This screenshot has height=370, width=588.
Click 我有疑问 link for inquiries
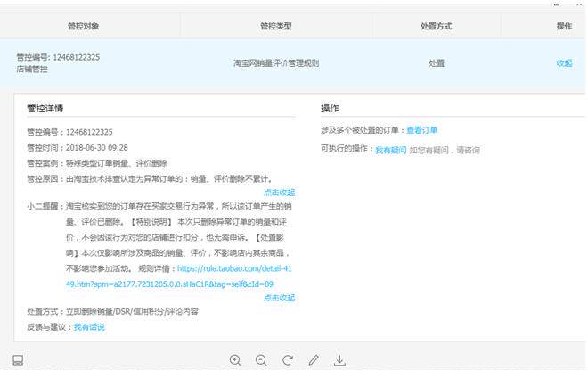coord(391,150)
